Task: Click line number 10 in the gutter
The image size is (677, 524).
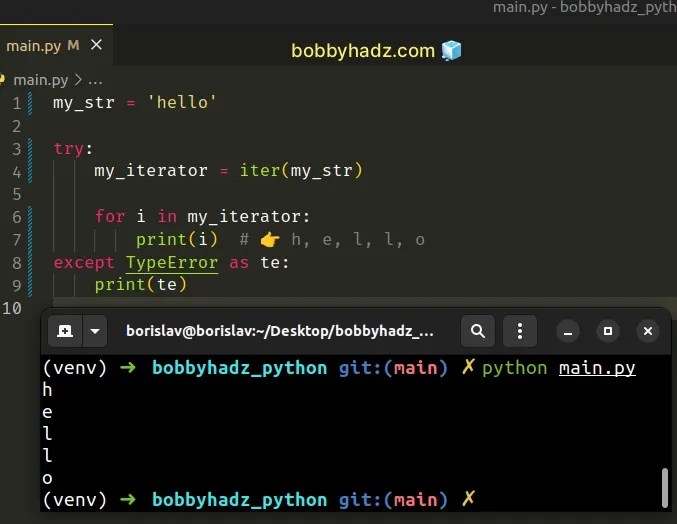Action: pyautogui.click(x=12, y=308)
